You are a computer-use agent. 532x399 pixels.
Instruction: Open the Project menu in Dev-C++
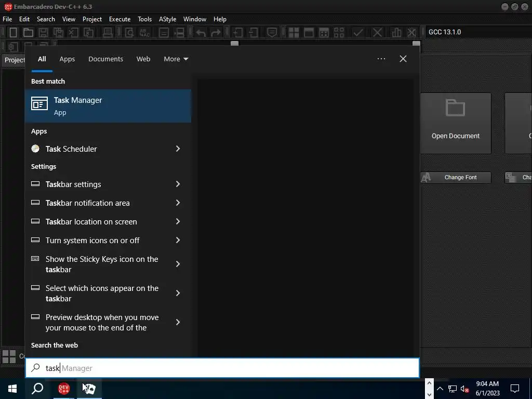click(92, 19)
